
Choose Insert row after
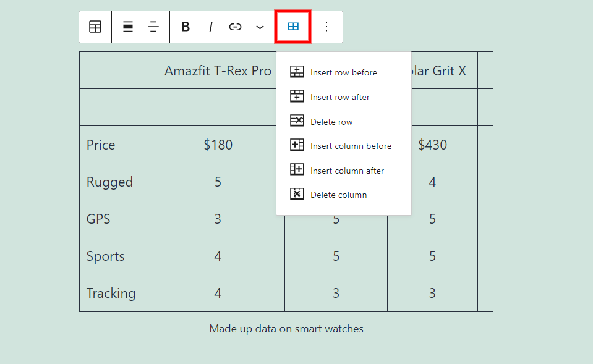[x=340, y=97]
